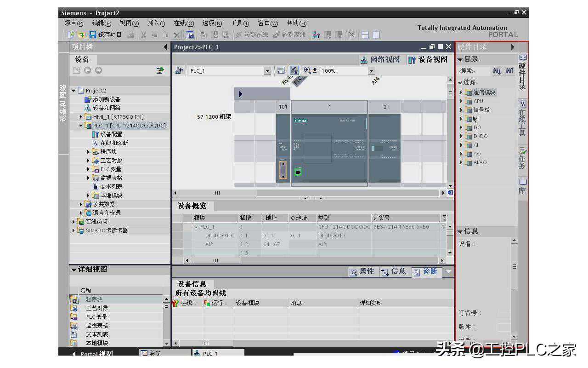Click the split editor horizontally icon
Image resolution: width=588 pixels, height=368 pixels.
coord(365,35)
